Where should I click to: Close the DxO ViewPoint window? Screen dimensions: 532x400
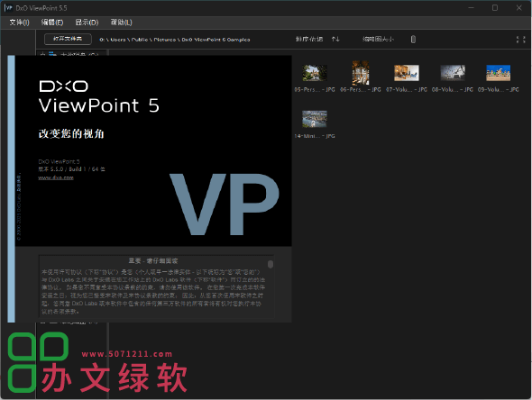pos(518,8)
